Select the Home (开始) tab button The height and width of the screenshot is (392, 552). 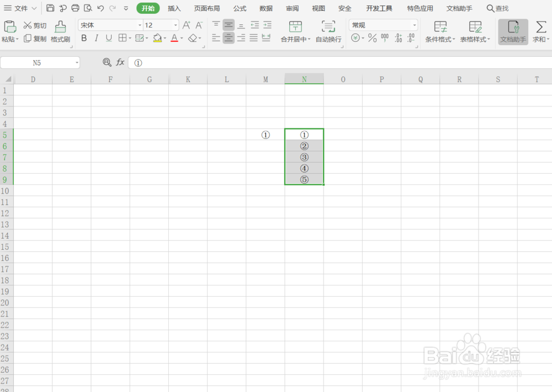click(148, 8)
